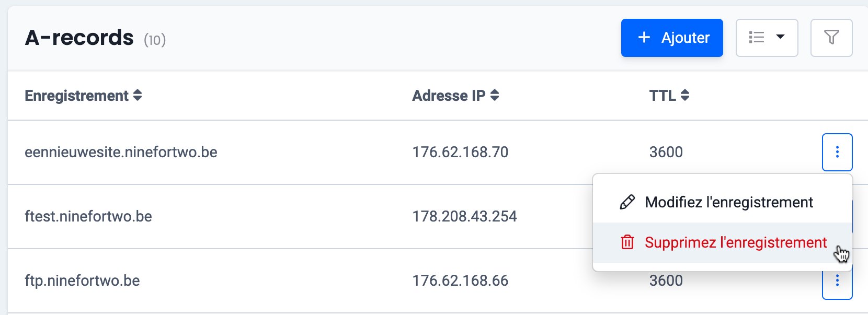Sort by Enregistrement column arrows
868x315 pixels.
138,96
